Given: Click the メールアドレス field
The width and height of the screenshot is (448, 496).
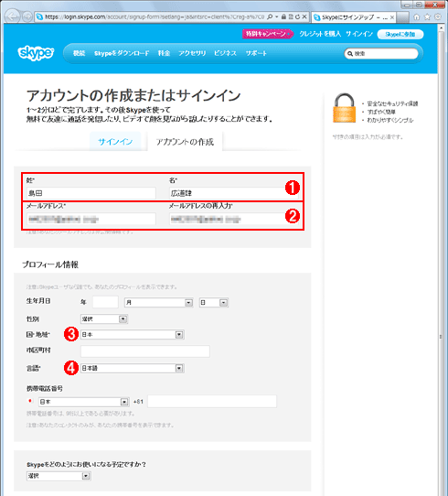Looking at the screenshot, I should (91, 219).
